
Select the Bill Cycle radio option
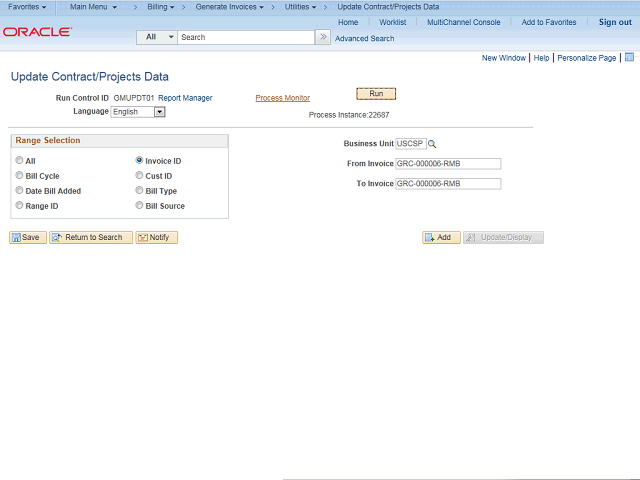tap(19, 176)
